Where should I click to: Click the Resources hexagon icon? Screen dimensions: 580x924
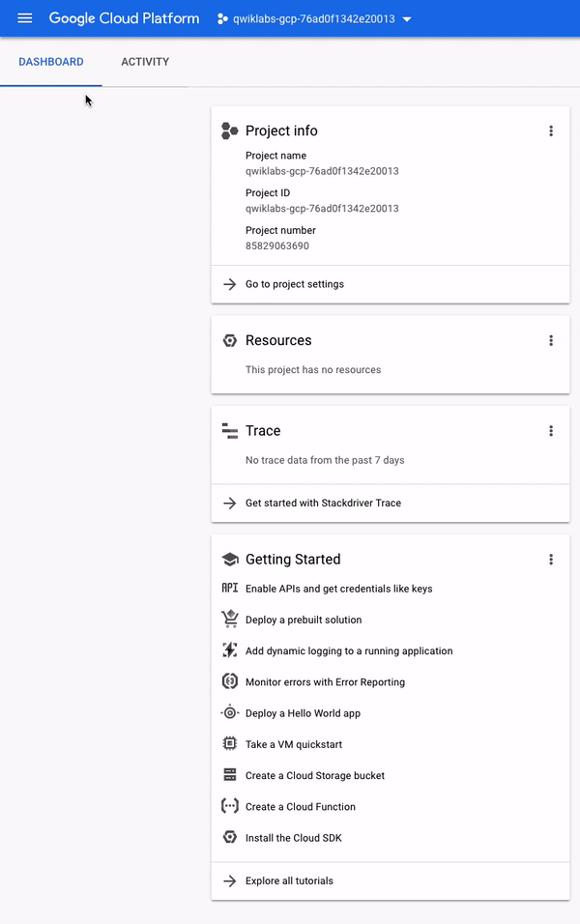(x=229, y=340)
